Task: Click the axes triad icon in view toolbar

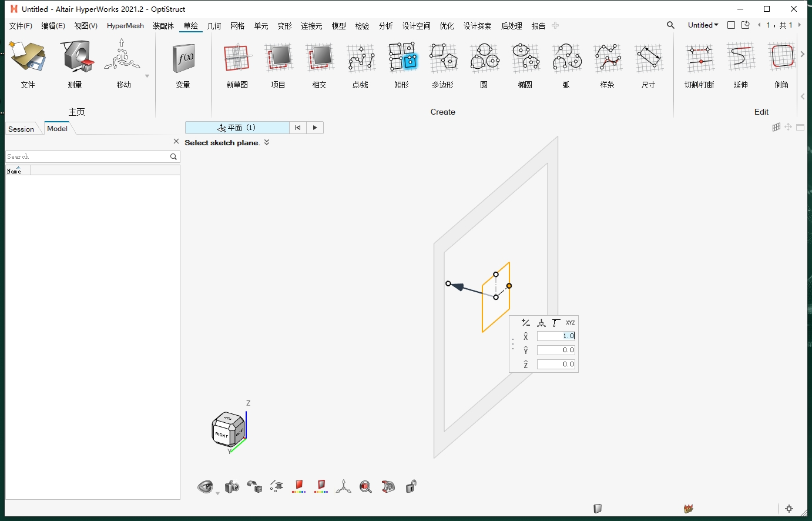Action: (343, 486)
